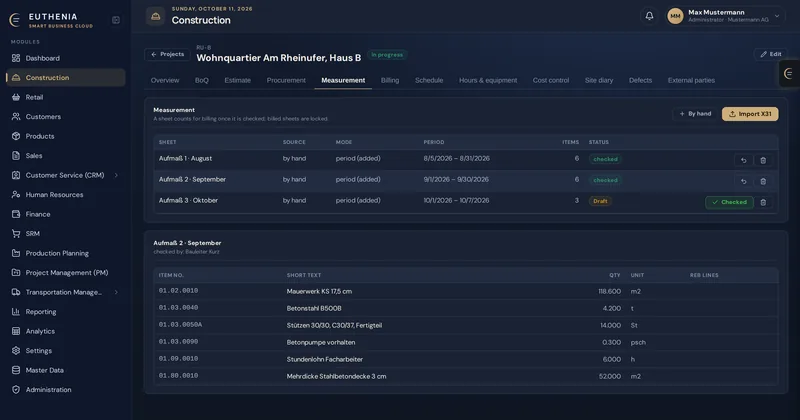The image size is (800, 420).
Task: Collapse the sidebar with the panel icon
Action: 116,20
